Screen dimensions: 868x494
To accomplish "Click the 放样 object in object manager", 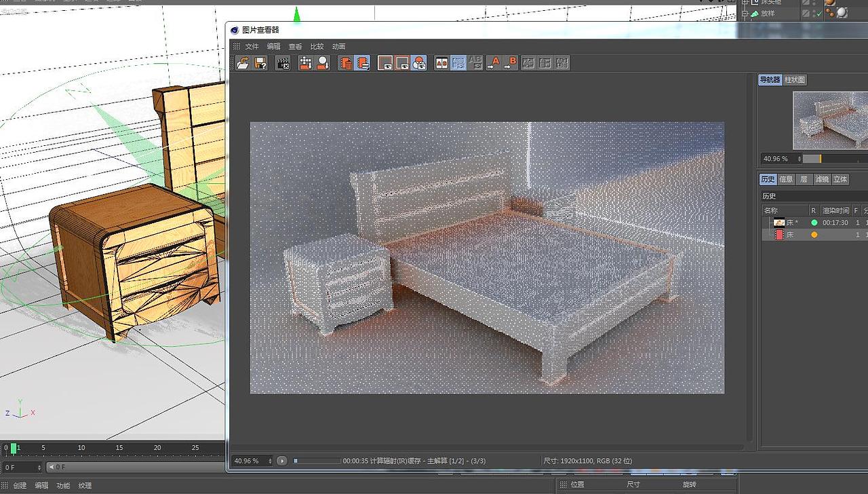I will pyautogui.click(x=768, y=13).
